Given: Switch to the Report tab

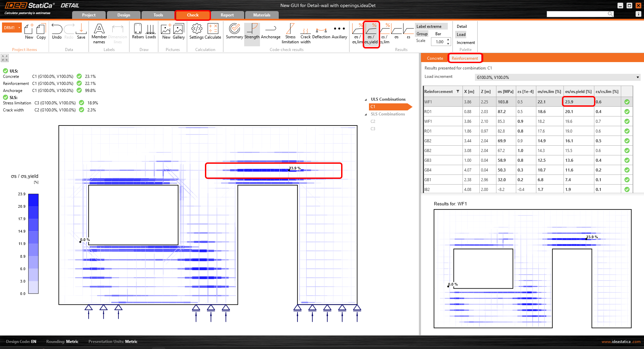Looking at the screenshot, I should click(227, 15).
